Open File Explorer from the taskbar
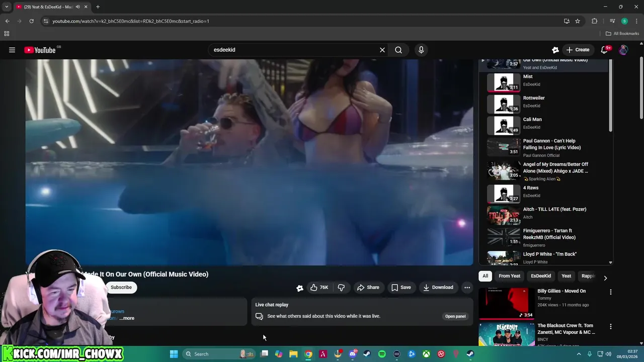 click(293, 354)
